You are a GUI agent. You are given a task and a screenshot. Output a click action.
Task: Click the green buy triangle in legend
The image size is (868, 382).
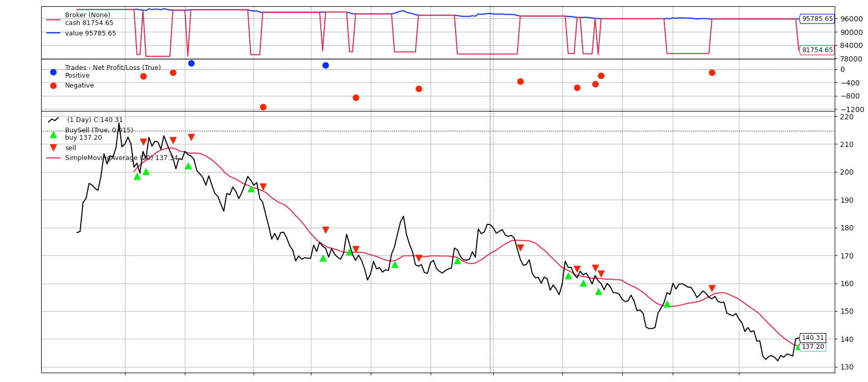coord(53,134)
